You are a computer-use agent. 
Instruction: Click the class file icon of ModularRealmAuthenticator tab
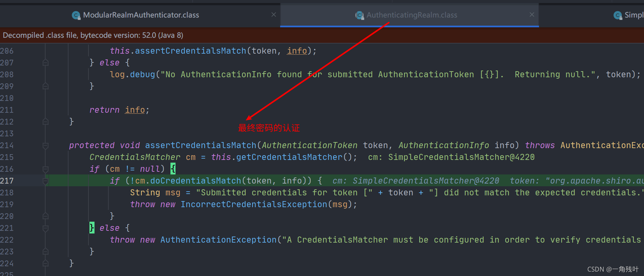click(76, 15)
